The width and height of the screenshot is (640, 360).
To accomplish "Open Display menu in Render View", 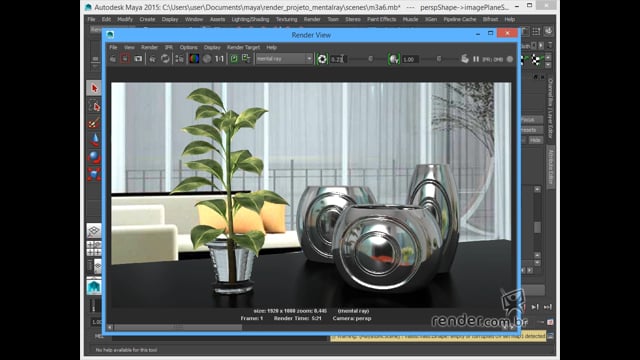I will click(x=212, y=47).
